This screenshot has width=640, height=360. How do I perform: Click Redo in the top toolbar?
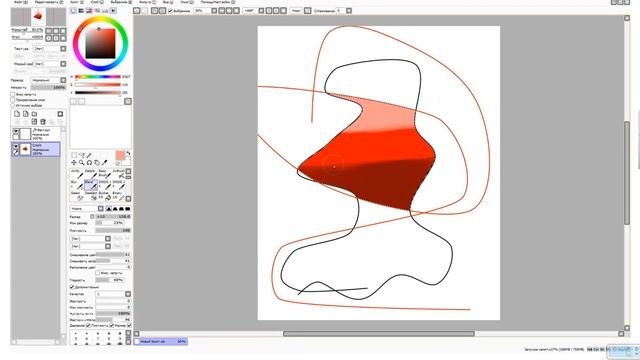coord(145,11)
